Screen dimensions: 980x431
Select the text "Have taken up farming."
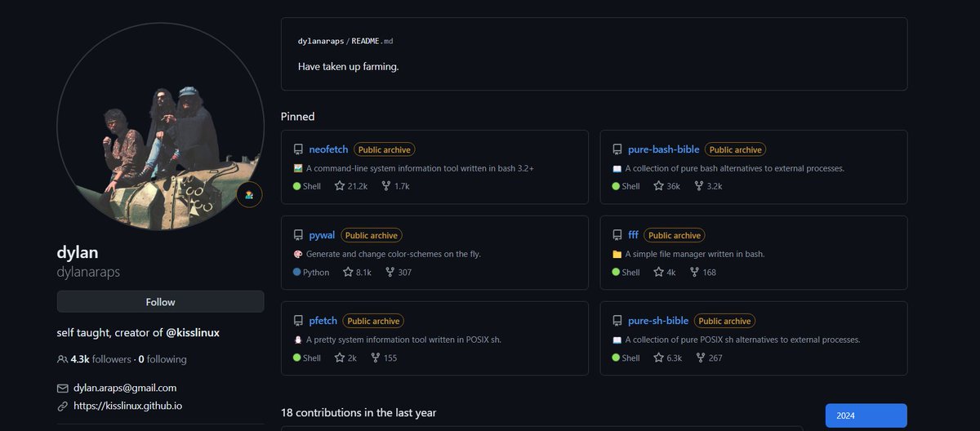coord(348,66)
